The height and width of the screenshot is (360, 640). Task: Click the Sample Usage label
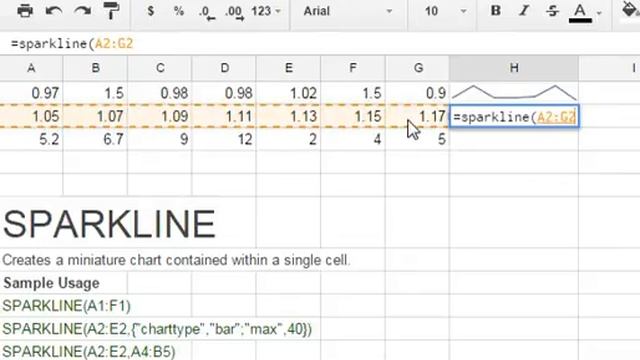(51, 283)
